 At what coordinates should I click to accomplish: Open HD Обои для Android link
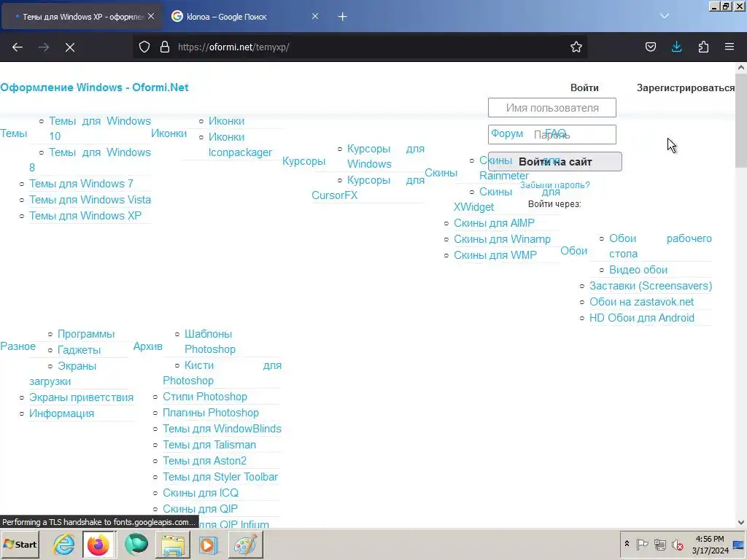pos(642,318)
